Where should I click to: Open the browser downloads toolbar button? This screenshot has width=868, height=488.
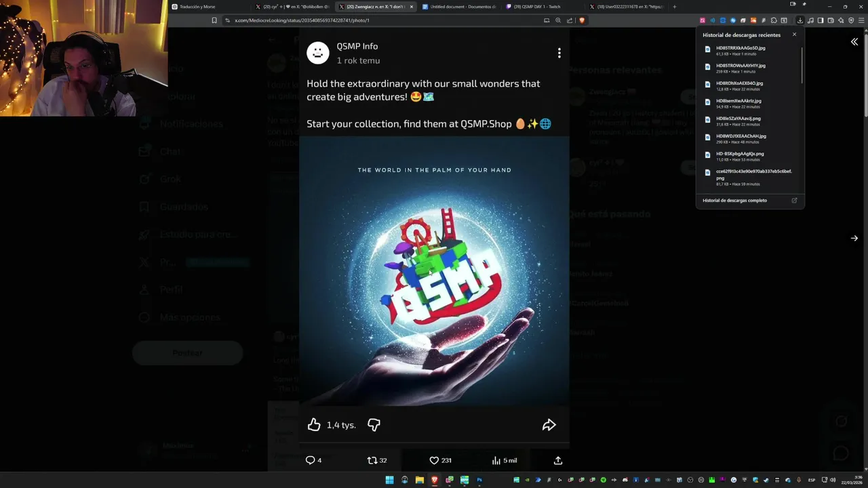click(x=800, y=20)
